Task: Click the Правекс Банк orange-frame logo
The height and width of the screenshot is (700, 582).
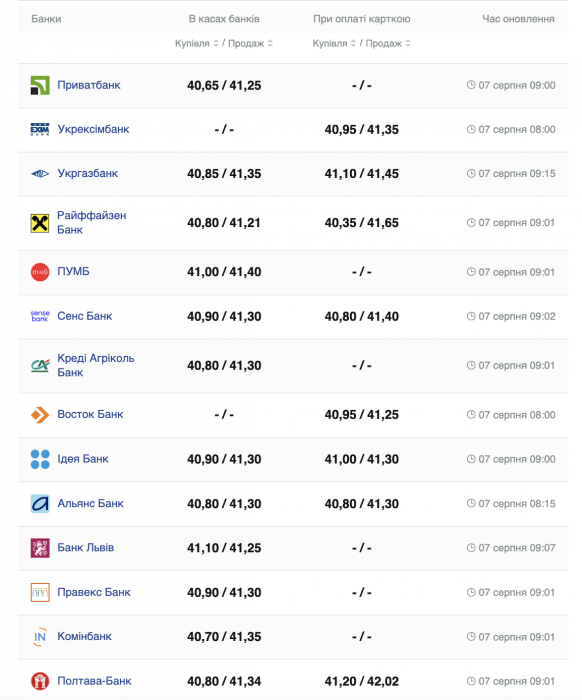Action: (40, 592)
